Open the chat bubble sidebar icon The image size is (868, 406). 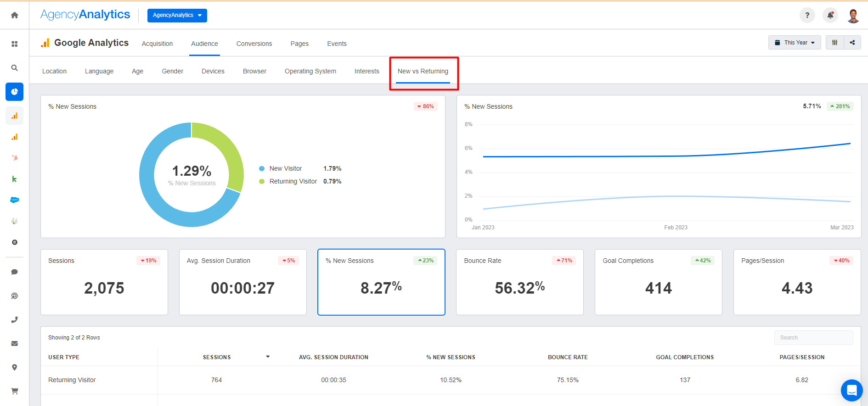15,272
